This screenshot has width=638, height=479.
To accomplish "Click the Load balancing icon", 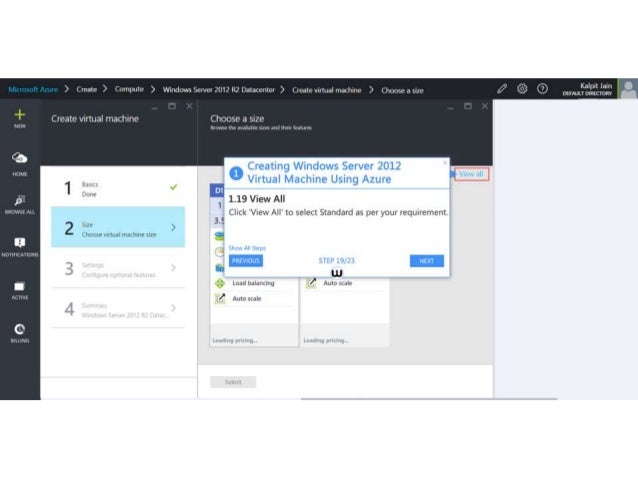I will pos(220,283).
